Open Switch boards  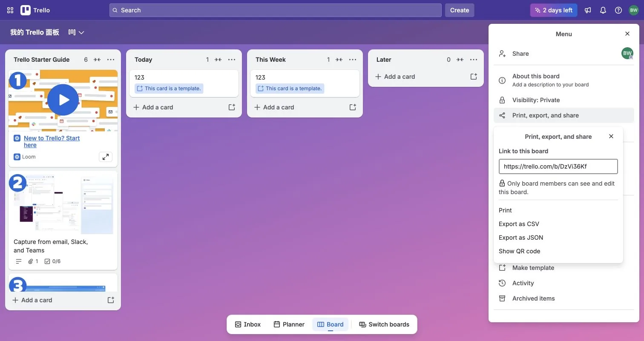pos(384,324)
